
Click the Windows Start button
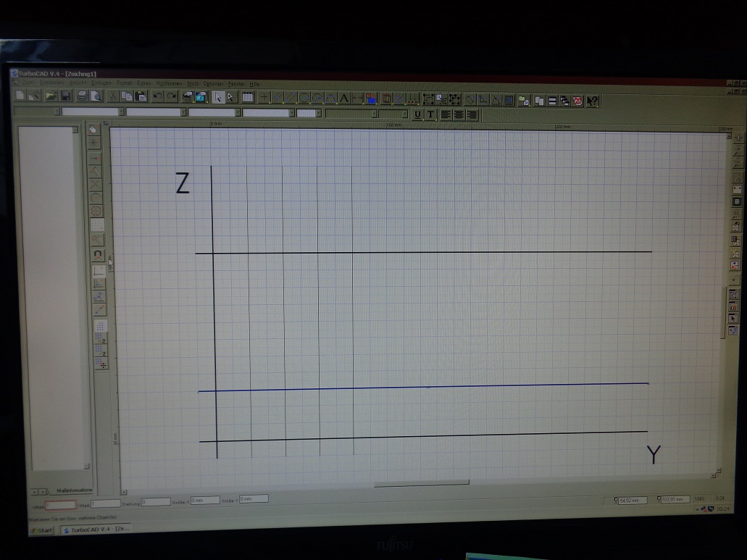(42, 530)
